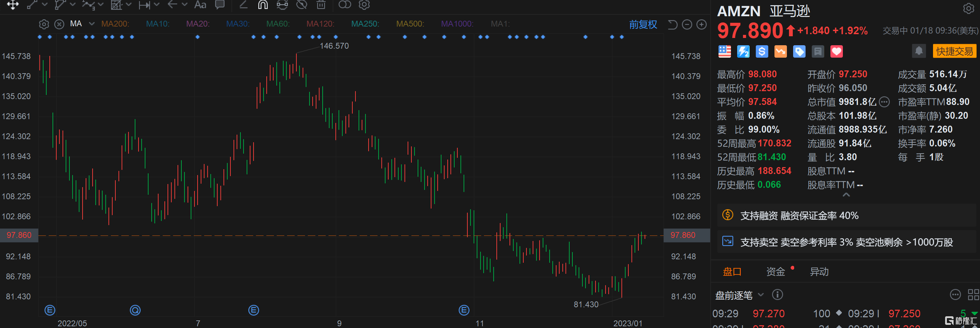Click the gray notes bookmark icon
This screenshot has height=328, width=980.
click(x=818, y=51)
